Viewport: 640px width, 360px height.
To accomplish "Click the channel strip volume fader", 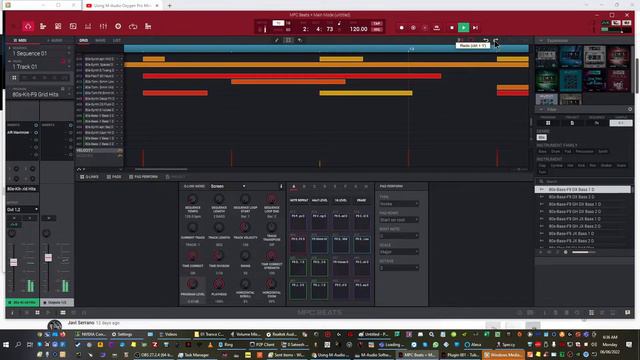I will click(x=13, y=262).
